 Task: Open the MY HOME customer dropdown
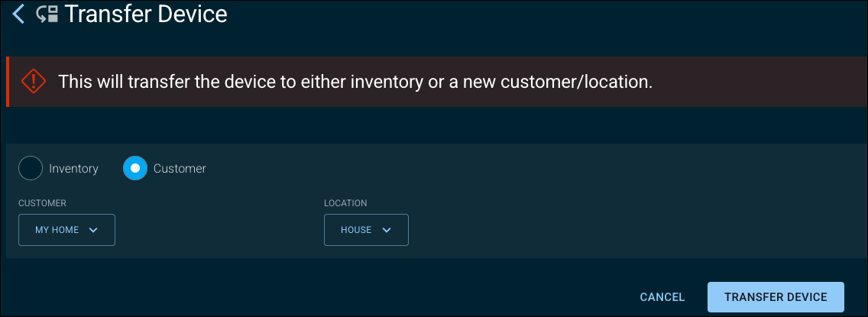click(x=67, y=230)
